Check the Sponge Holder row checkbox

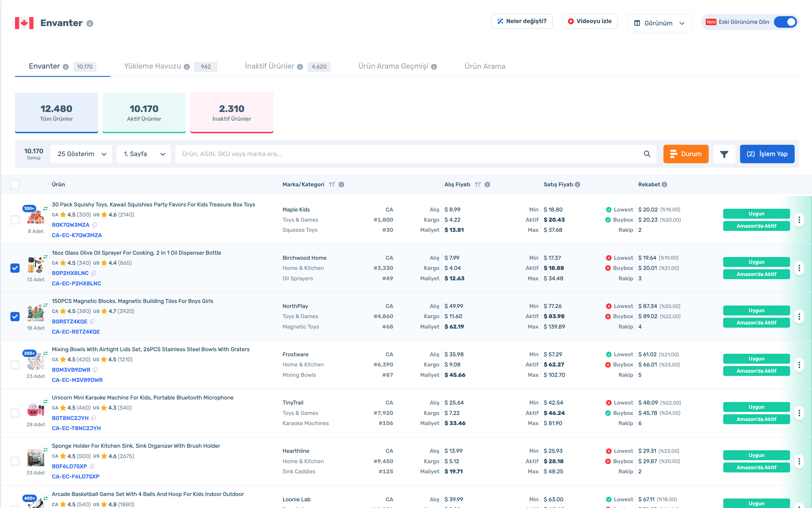tap(15, 461)
